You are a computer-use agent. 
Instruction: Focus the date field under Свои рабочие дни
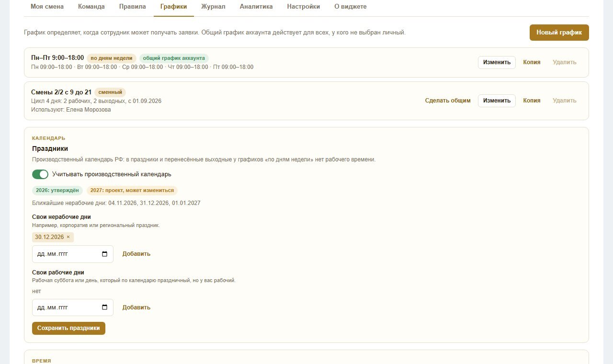point(73,307)
